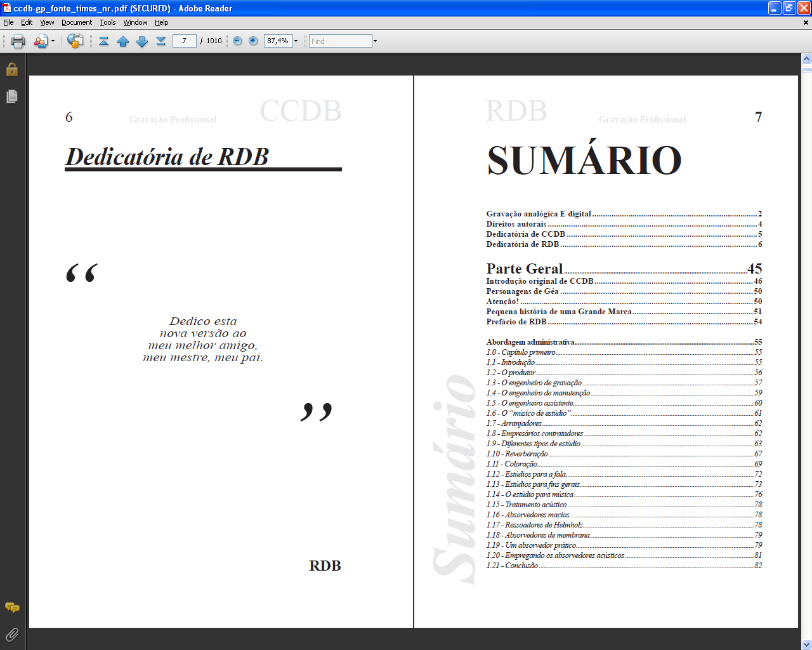812x650 pixels.
Task: Open the Document menu
Action: [x=76, y=22]
